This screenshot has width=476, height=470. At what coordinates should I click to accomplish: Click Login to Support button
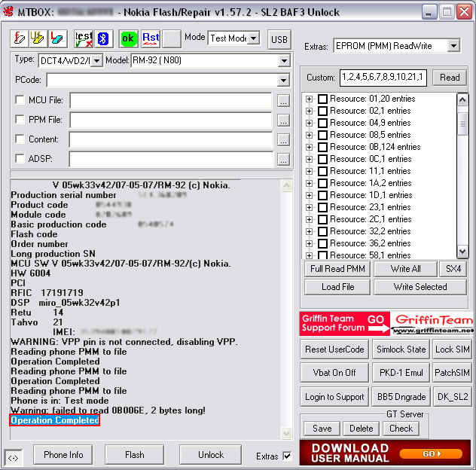(x=334, y=397)
